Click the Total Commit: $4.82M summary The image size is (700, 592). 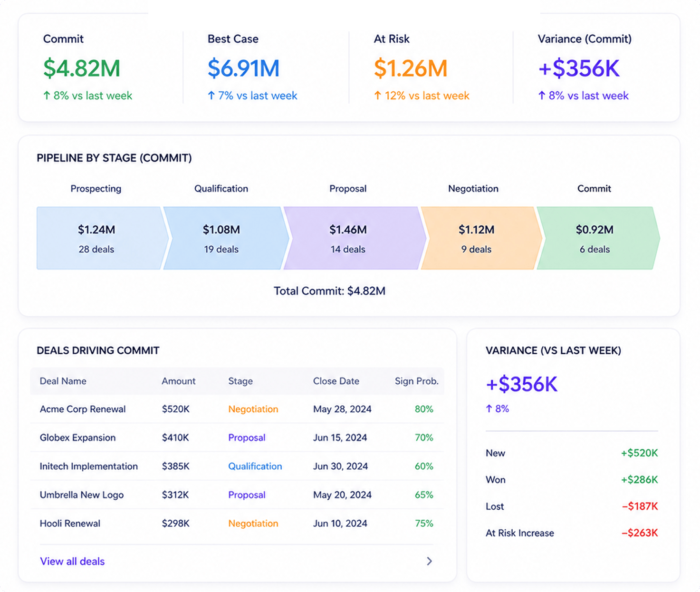click(x=329, y=291)
